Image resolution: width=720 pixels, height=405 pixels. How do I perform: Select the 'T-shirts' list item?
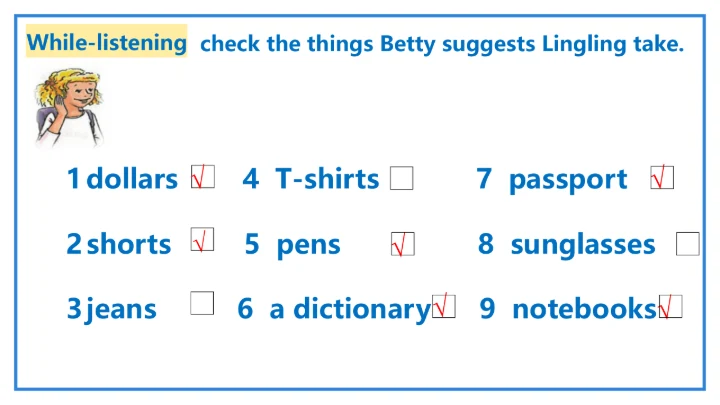pos(327,179)
